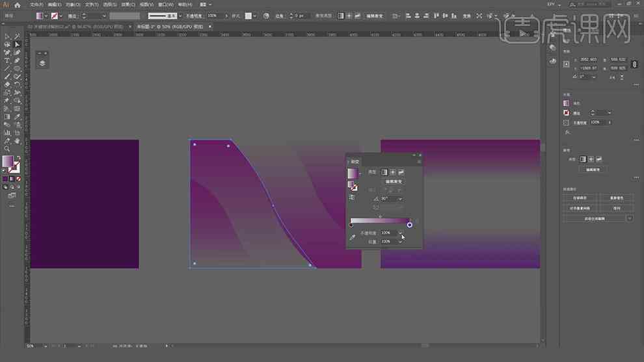The height and width of the screenshot is (362, 644).
Task: Pick the eyedropper in Gradient panel
Action: pos(352,237)
